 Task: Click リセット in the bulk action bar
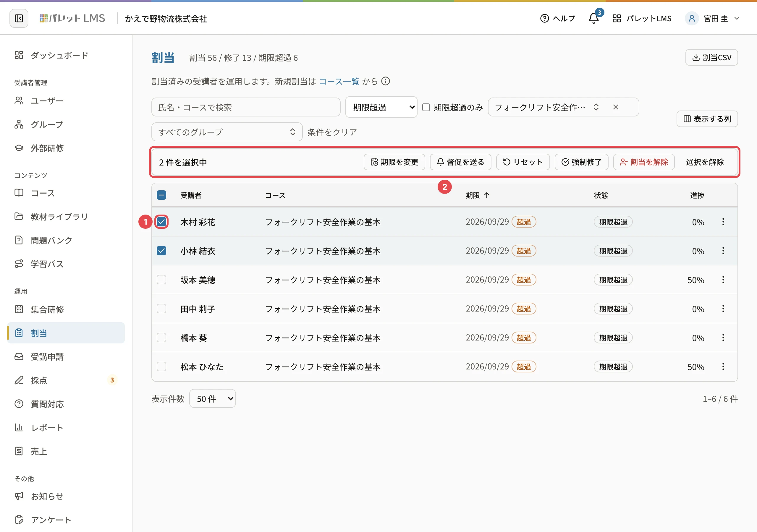tap(523, 162)
